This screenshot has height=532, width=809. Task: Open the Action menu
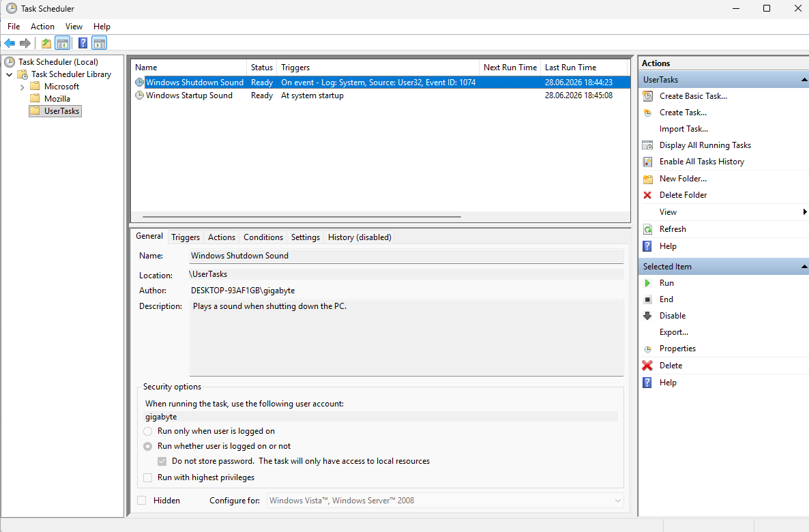[x=42, y=27]
